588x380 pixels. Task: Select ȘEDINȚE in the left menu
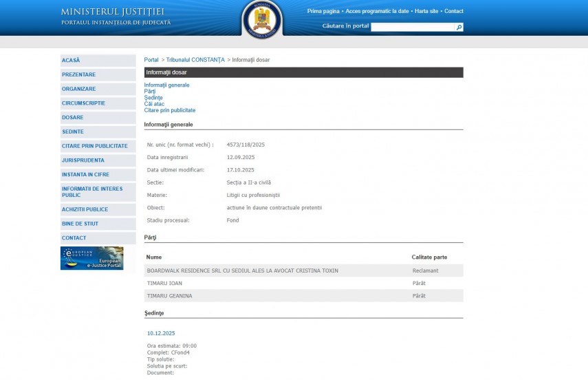(x=98, y=131)
